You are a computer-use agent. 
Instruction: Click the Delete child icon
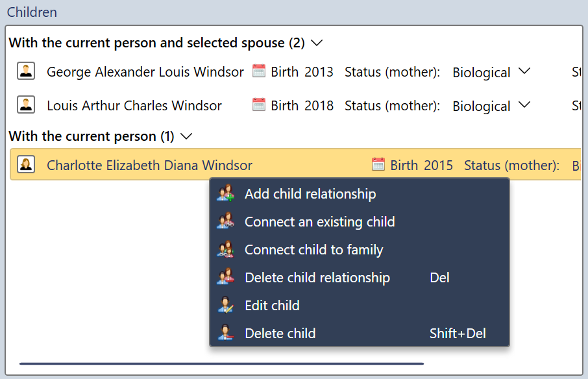227,333
